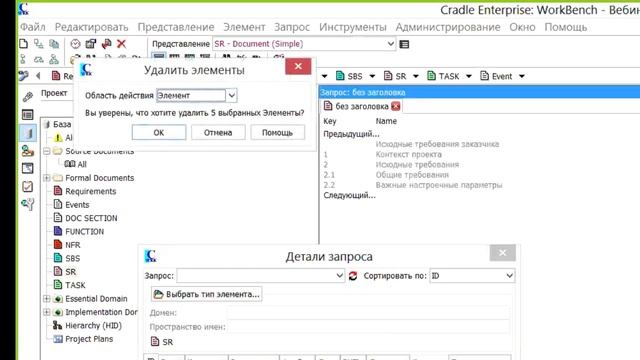This screenshot has height=360, width=640.
Task: Click the pencil/edit icon in left sidebar
Action: coord(28,97)
